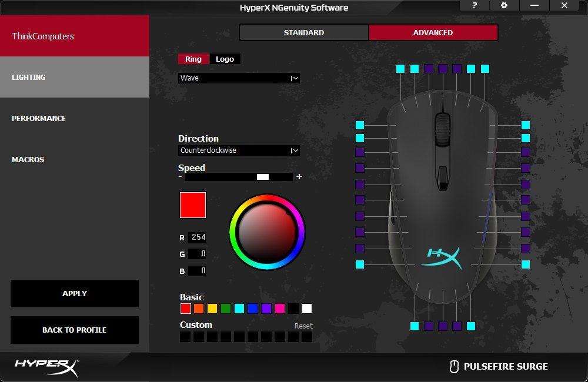This screenshot has height=382, width=588.
Task: Click the R value field
Action: [x=197, y=237]
